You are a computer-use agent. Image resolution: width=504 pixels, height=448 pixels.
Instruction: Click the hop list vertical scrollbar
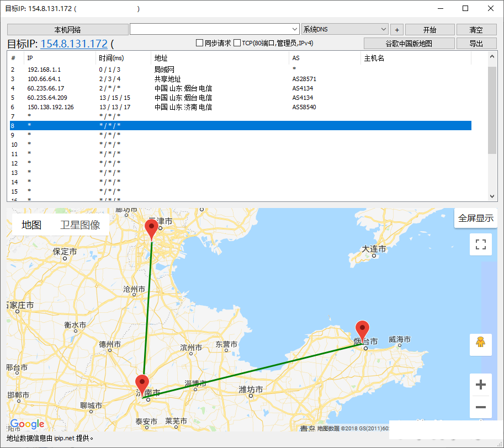tap(493, 110)
